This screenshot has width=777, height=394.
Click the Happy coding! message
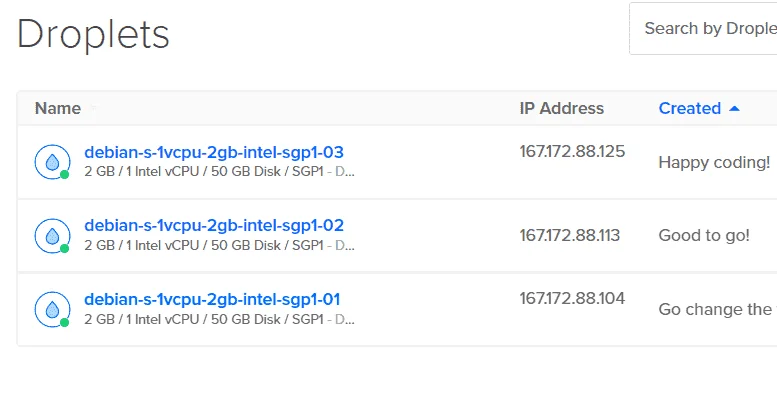tap(714, 162)
